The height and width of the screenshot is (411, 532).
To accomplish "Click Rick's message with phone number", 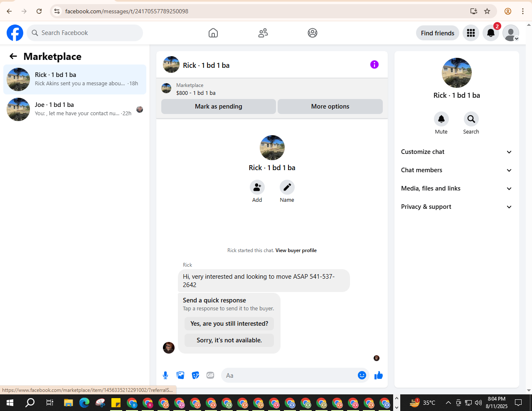I will click(264, 280).
